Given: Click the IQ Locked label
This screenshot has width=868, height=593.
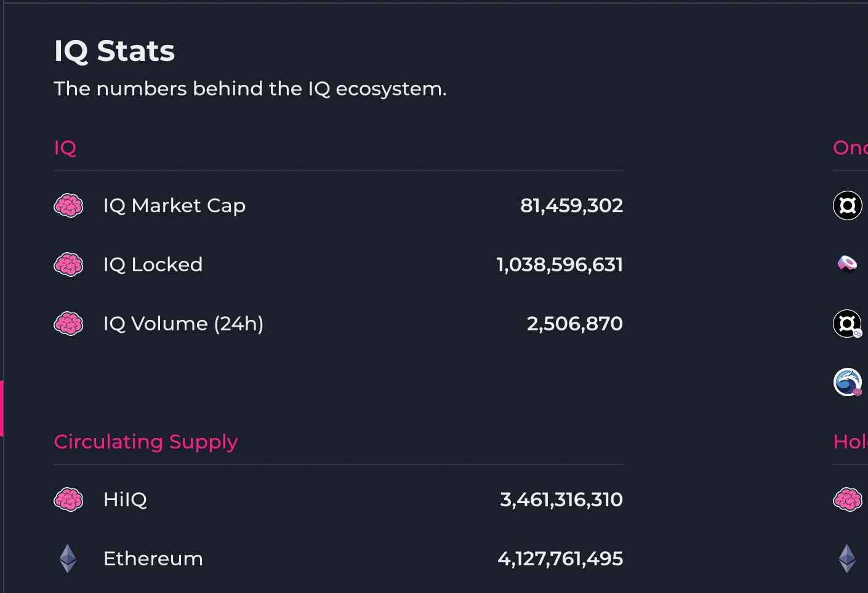Looking at the screenshot, I should click(x=153, y=265).
